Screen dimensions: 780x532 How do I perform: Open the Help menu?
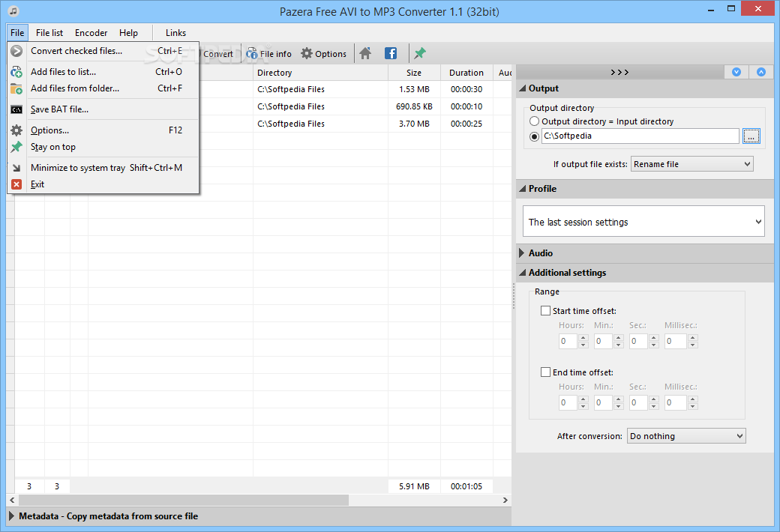point(128,33)
